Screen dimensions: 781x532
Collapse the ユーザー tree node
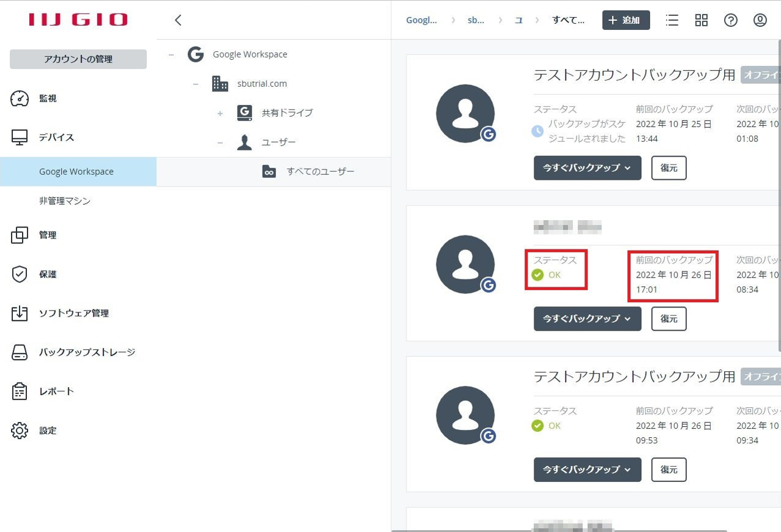[x=220, y=142]
